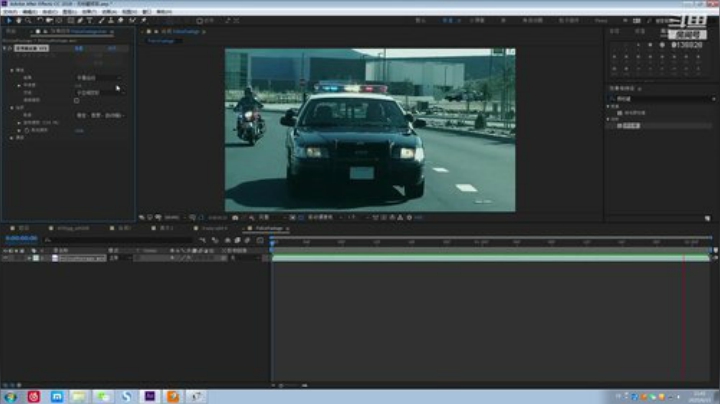
Task: Click the highlighted item in Effects & Presets
Action: coord(629,126)
